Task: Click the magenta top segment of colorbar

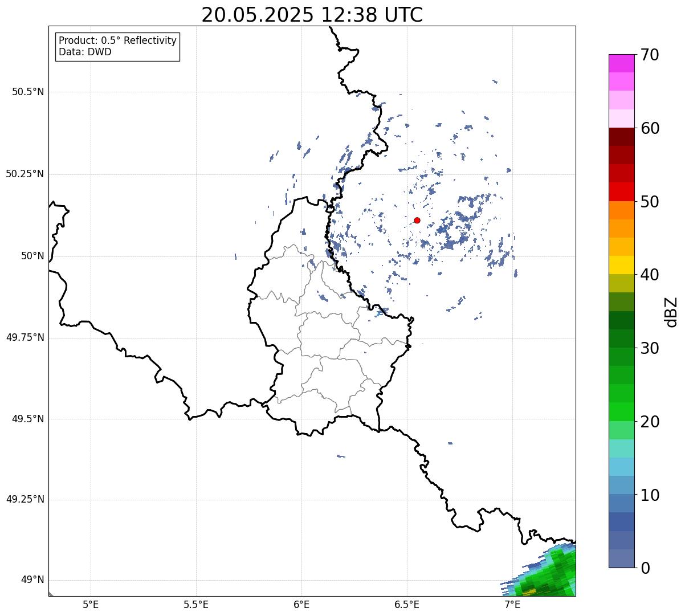Action: click(x=622, y=63)
